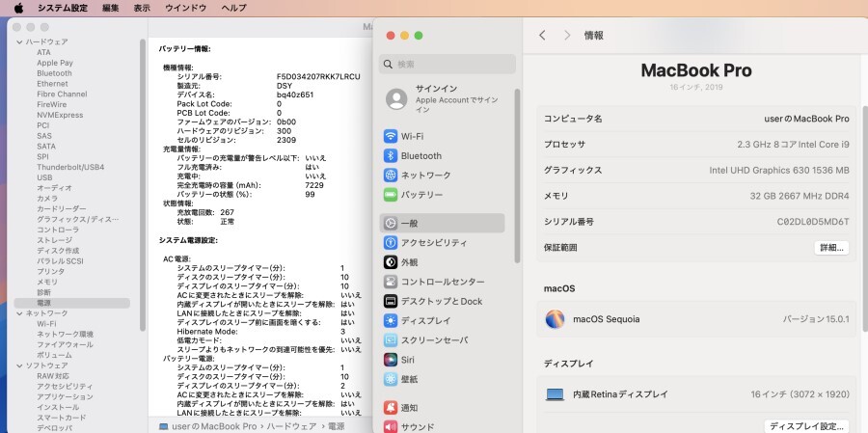Viewport: 868px width, 433px height.
Task: Go back with the left chevron
Action: coord(542,35)
